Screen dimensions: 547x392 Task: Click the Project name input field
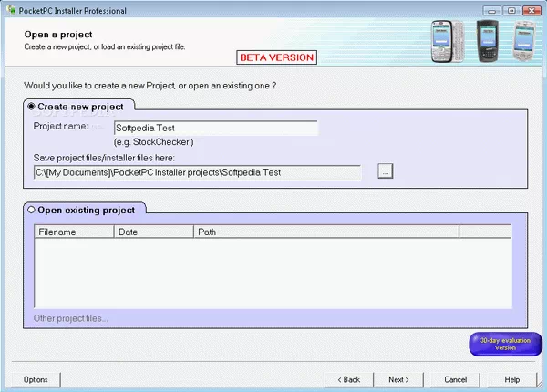215,128
